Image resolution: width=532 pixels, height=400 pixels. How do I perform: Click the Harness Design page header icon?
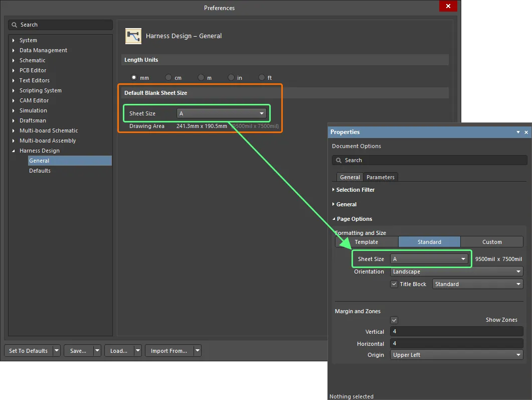tap(133, 36)
